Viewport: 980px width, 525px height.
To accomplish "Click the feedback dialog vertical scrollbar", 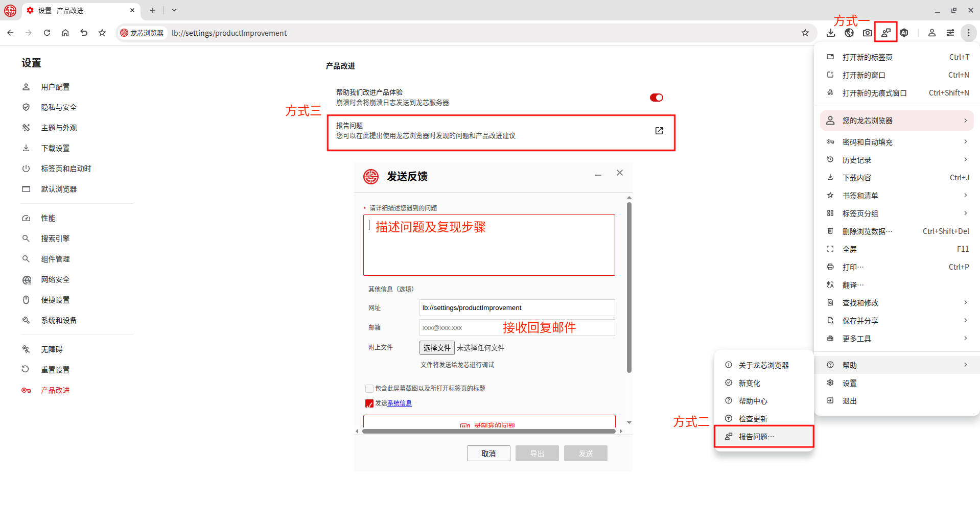I will (629, 286).
